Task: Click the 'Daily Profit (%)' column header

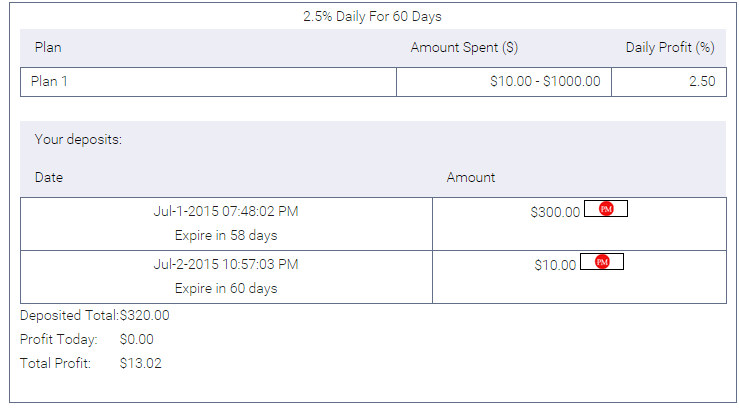Action: pos(670,47)
